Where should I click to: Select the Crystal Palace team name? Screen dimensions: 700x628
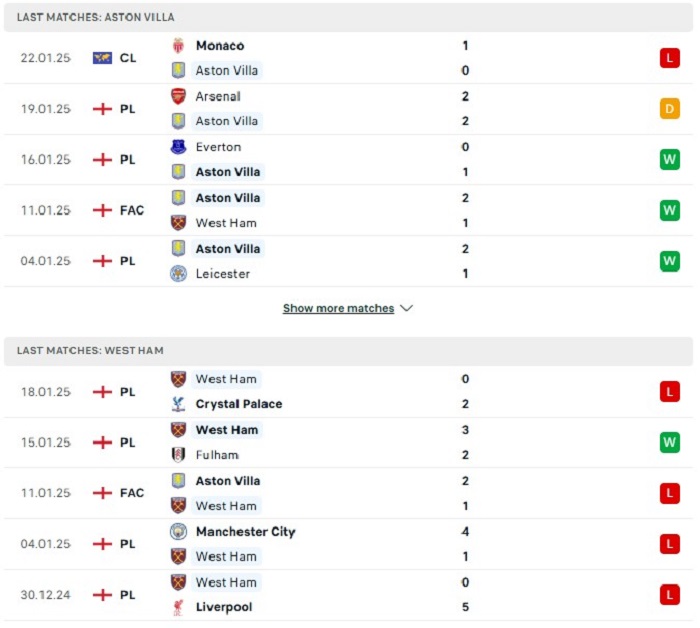click(x=239, y=404)
